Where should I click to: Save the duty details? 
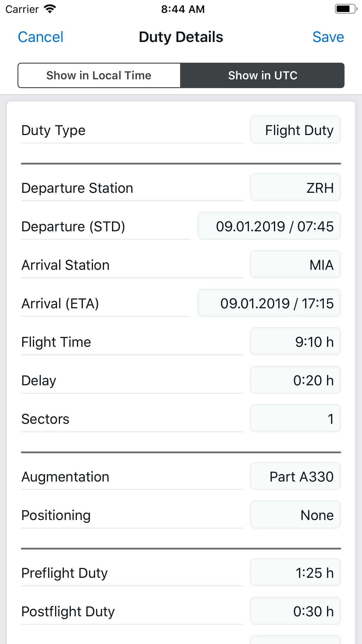point(328,37)
